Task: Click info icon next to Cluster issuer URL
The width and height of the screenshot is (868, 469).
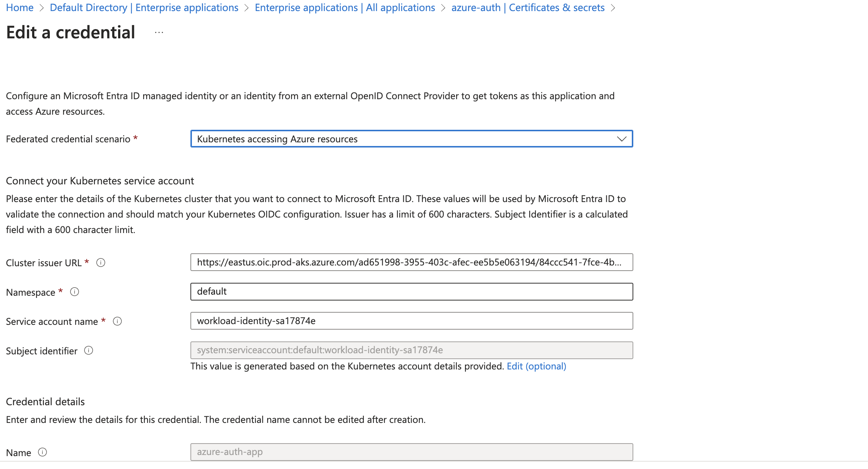Action: pos(101,263)
